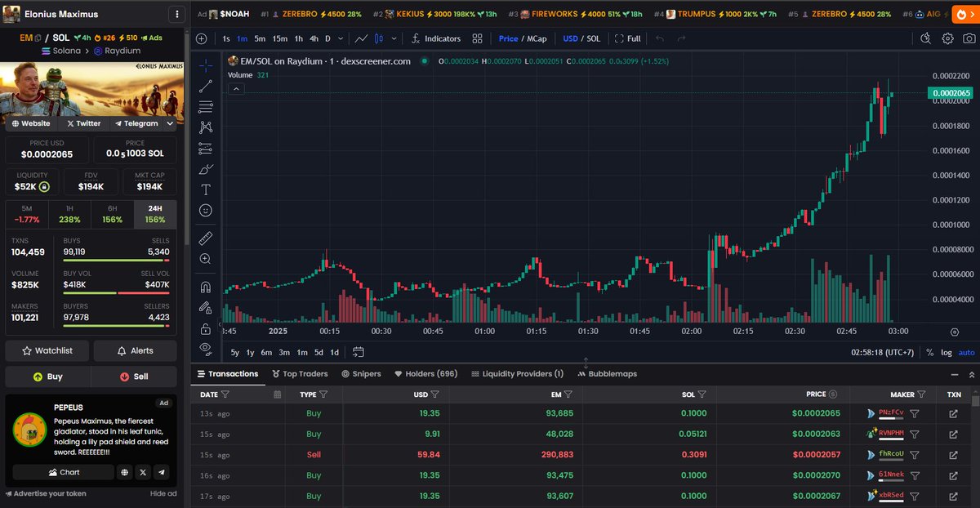Toggle chart between Price and MCap

tap(523, 38)
